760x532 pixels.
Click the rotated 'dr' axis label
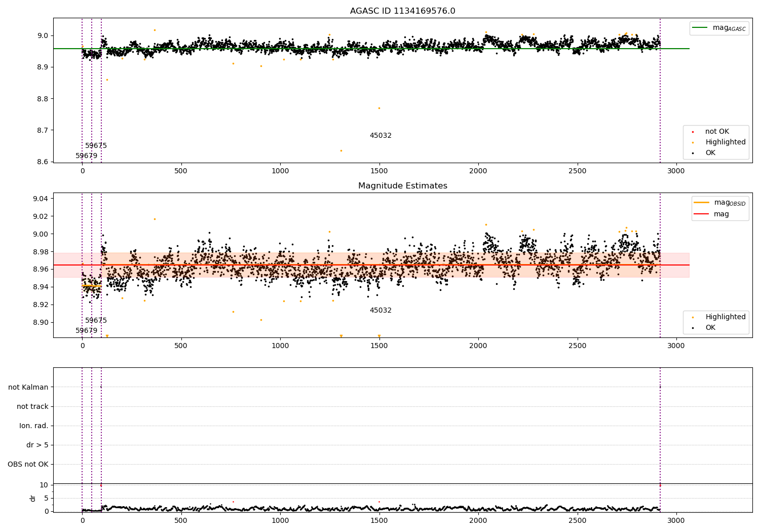[x=33, y=498]
